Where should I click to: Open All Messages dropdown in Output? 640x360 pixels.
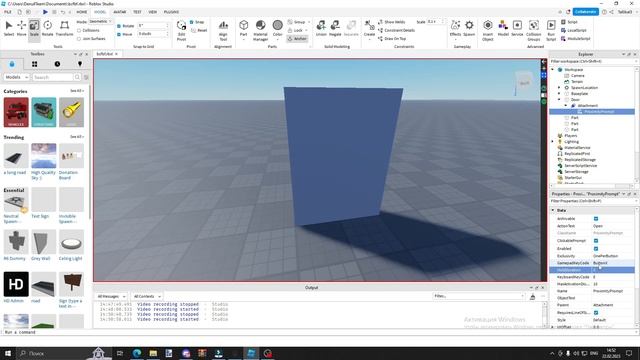tap(111, 296)
